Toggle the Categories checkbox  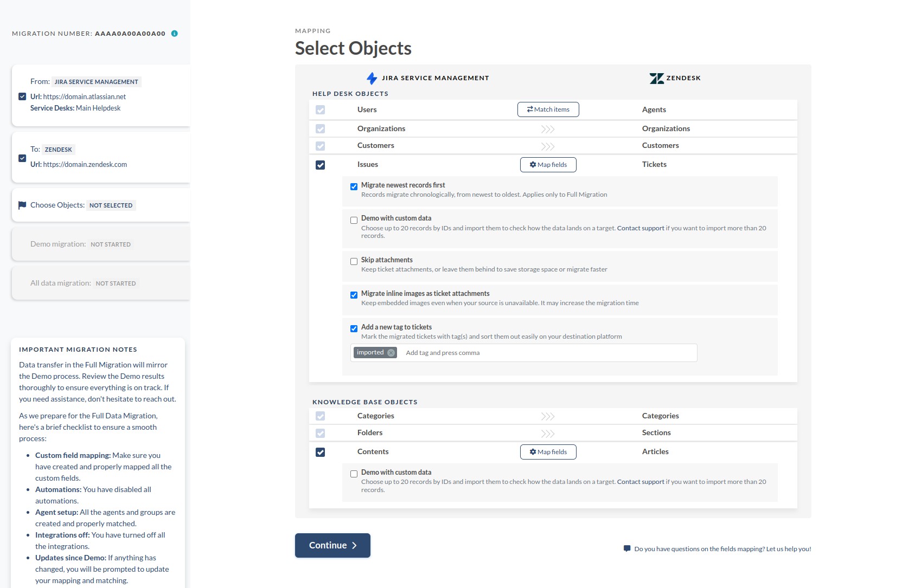tap(321, 416)
